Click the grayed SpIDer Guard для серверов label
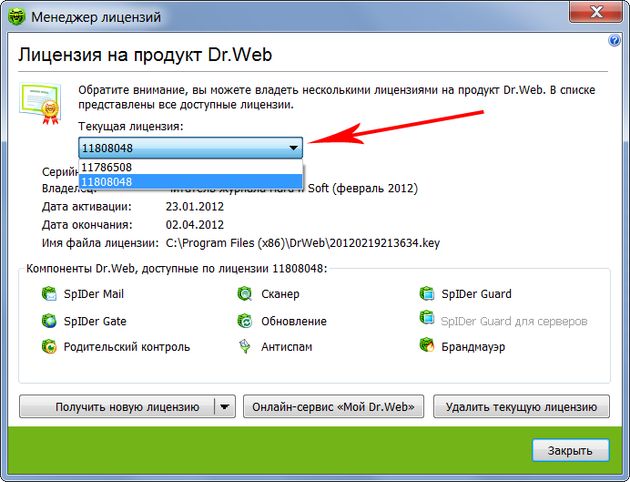 click(x=514, y=321)
